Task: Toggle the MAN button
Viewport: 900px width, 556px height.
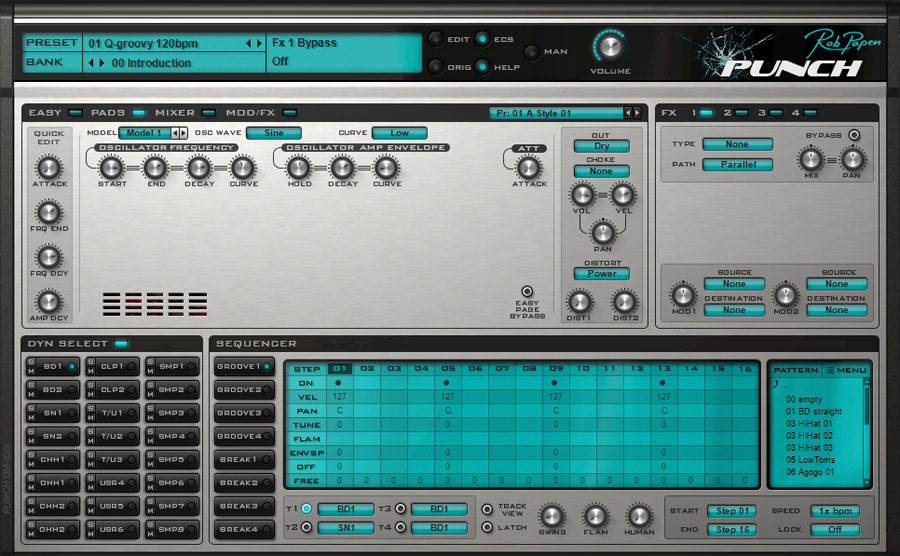Action: pos(532,52)
